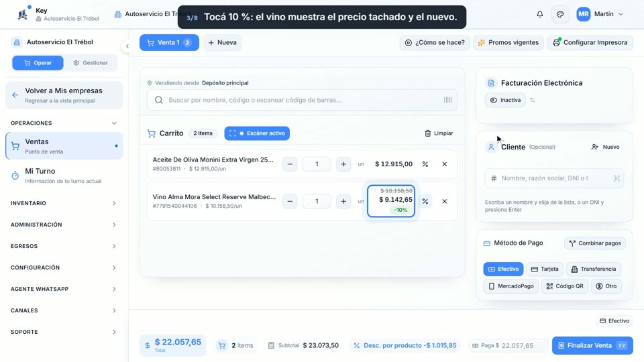
Task: Collapse the sidebar with the chevron handle
Action: point(127,46)
